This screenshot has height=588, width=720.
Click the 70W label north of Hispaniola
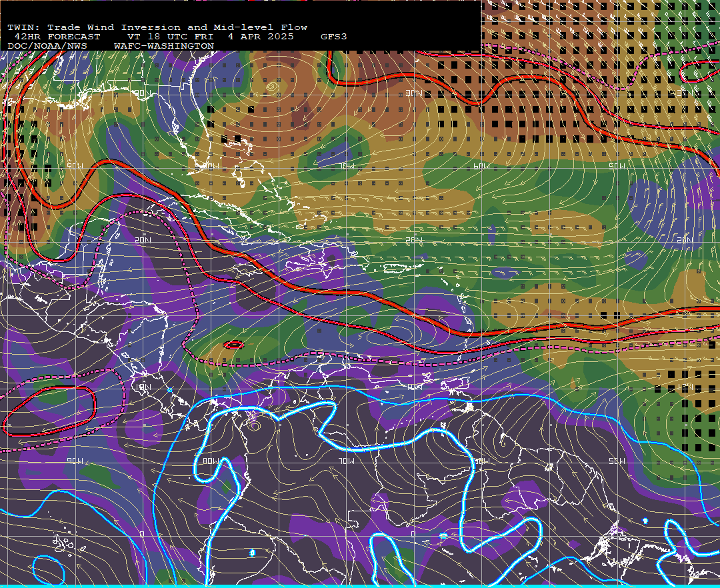(x=347, y=166)
